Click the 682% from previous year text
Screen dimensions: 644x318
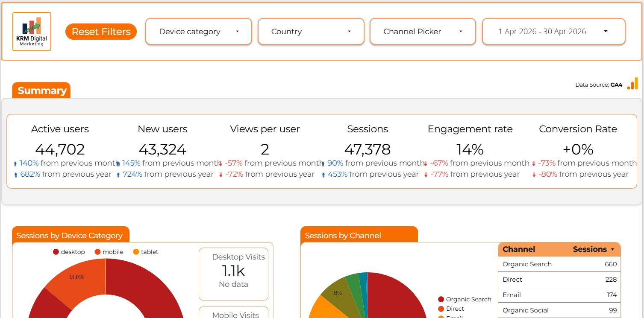[66, 174]
